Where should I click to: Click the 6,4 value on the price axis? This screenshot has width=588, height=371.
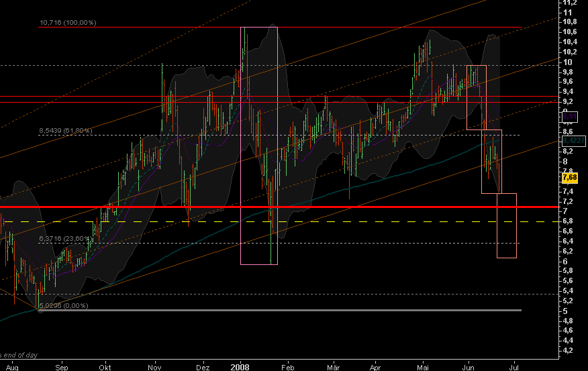[568, 241]
